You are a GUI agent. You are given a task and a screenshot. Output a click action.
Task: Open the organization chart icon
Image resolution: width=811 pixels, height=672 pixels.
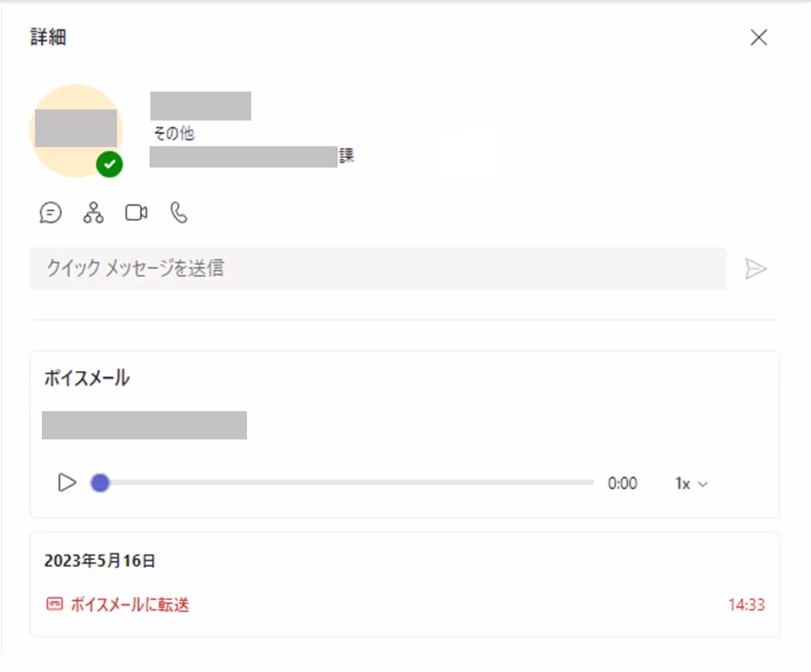pyautogui.click(x=93, y=213)
